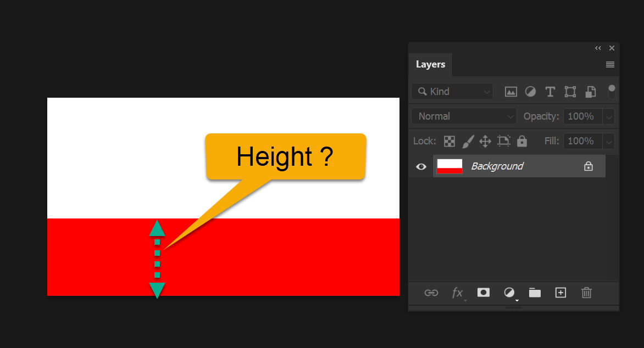Create a new layer group

(535, 293)
